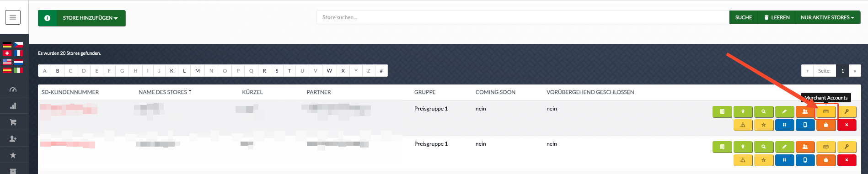Select the German flag language
This screenshot has height=174, width=868.
(x=7, y=45)
